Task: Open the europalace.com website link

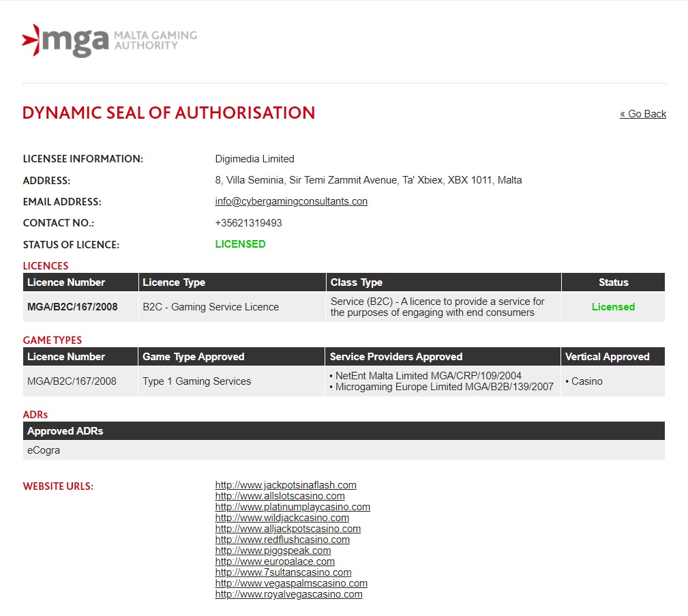Action: (275, 561)
